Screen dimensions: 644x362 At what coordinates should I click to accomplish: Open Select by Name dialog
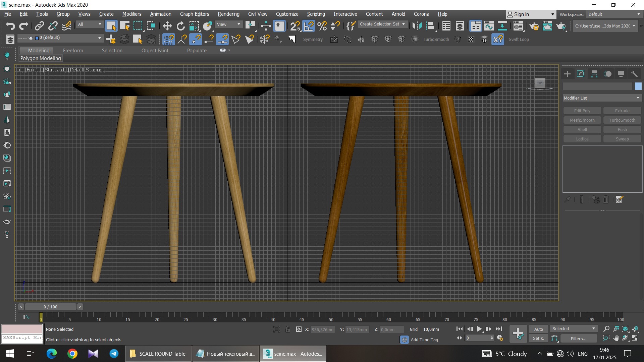(x=125, y=26)
